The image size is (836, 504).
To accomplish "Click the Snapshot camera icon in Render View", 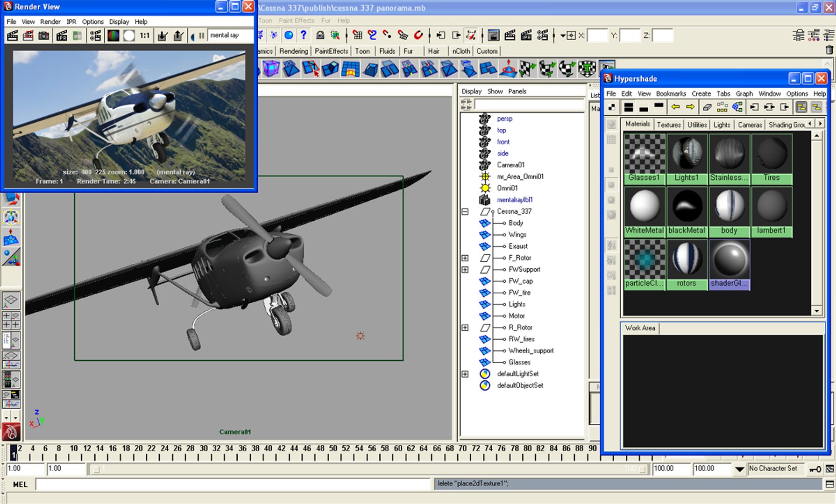I will pyautogui.click(x=44, y=35).
